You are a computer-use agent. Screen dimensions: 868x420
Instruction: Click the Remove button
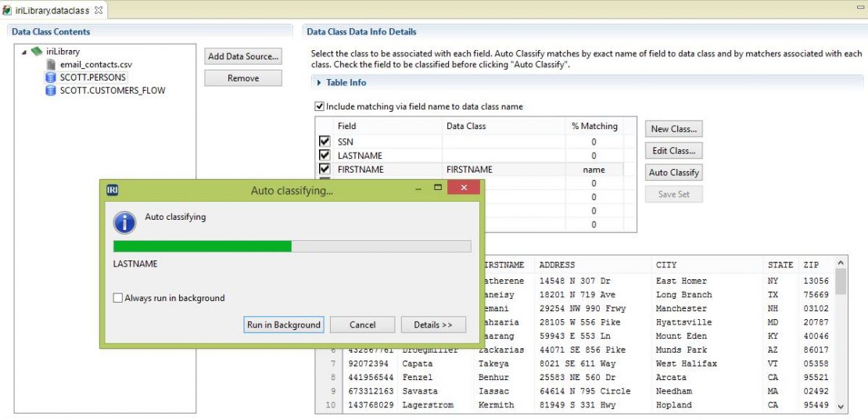(243, 78)
